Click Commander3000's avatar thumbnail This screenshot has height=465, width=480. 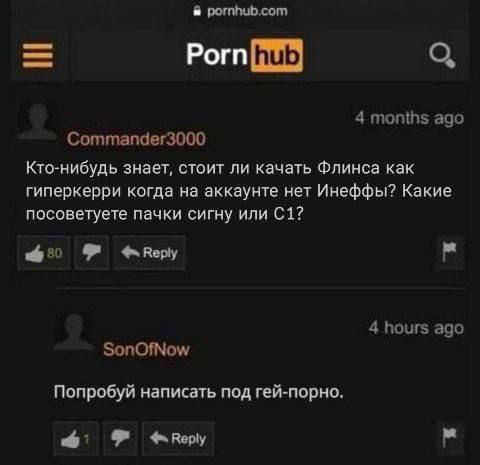tap(38, 121)
